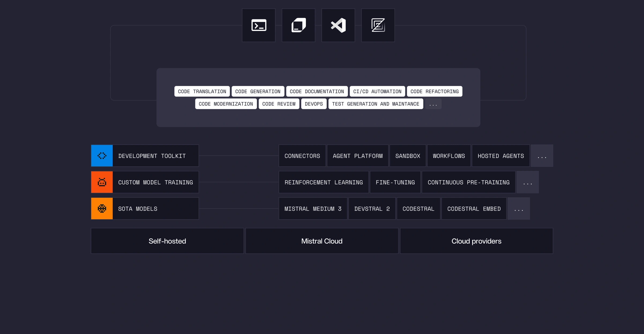Screen dimensions: 644x334
Task: Expand ellipsis after Continuous Pre-Training
Action: coord(528,182)
